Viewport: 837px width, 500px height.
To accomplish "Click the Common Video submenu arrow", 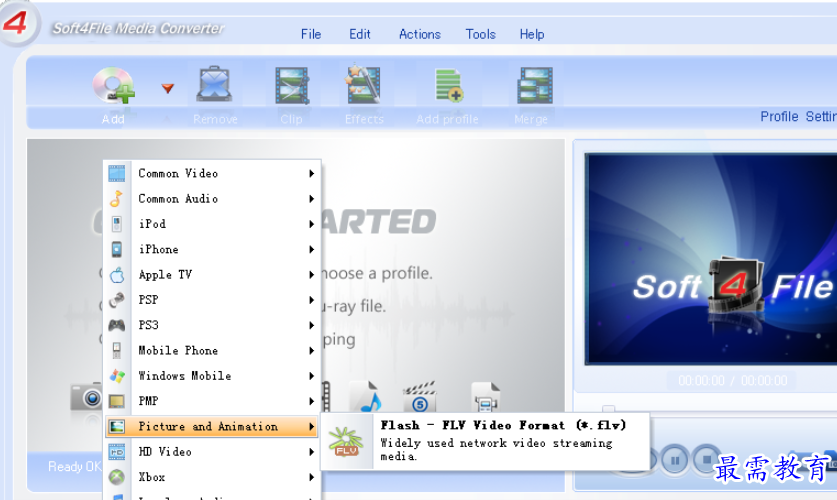I will tap(311, 173).
